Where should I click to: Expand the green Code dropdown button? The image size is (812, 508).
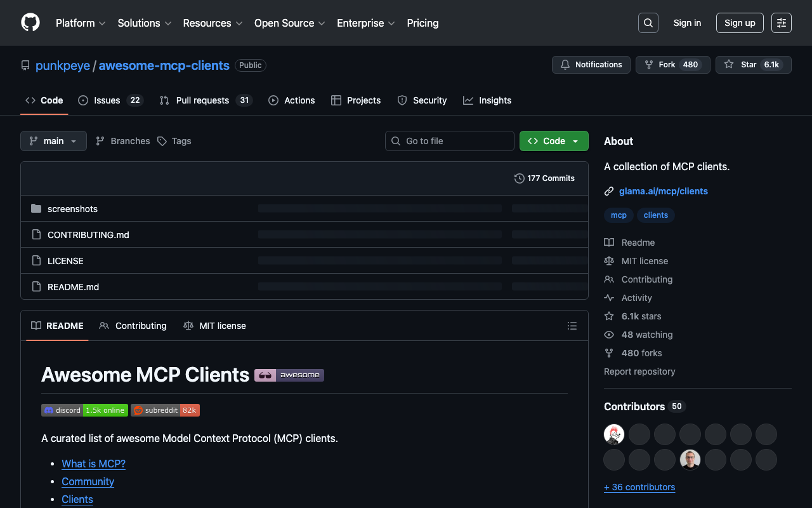[x=553, y=141]
